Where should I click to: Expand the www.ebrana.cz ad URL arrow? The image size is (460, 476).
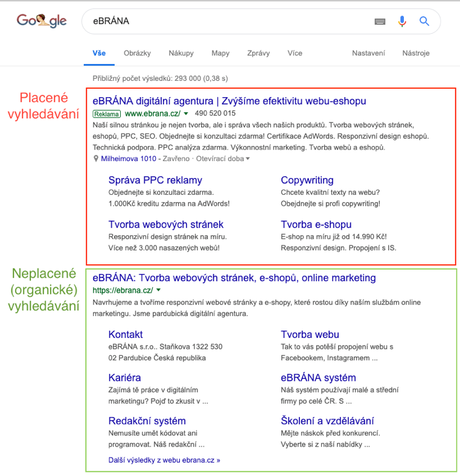coord(186,113)
